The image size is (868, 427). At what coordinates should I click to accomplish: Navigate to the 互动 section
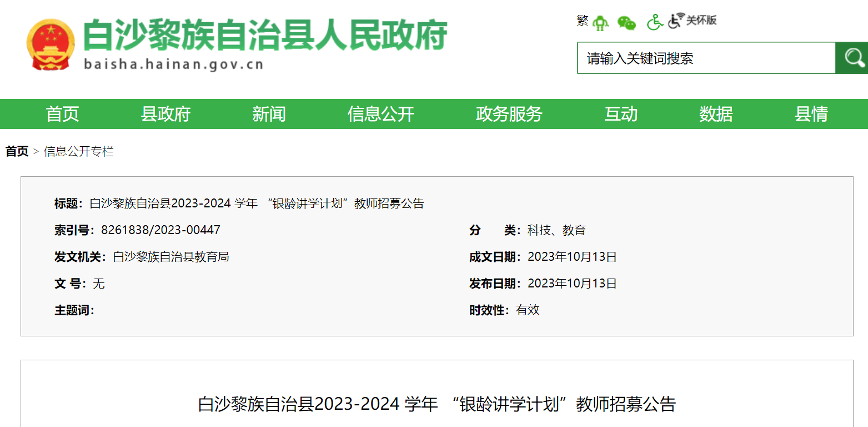point(621,114)
